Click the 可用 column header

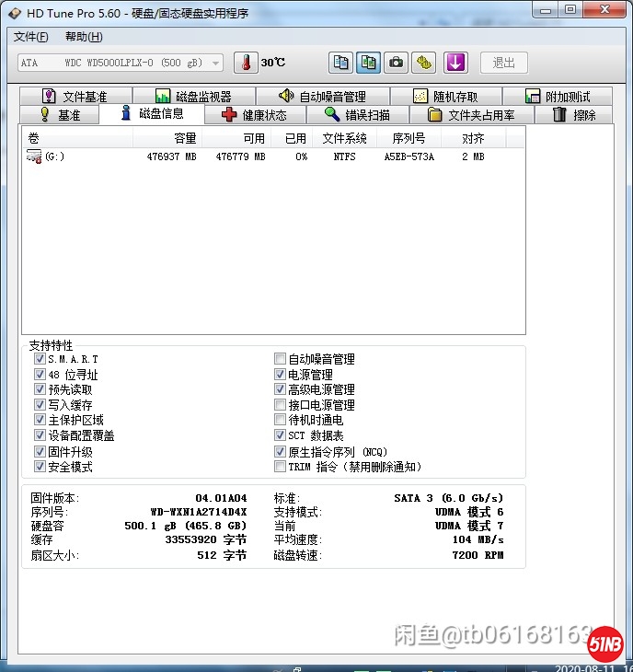(236, 138)
